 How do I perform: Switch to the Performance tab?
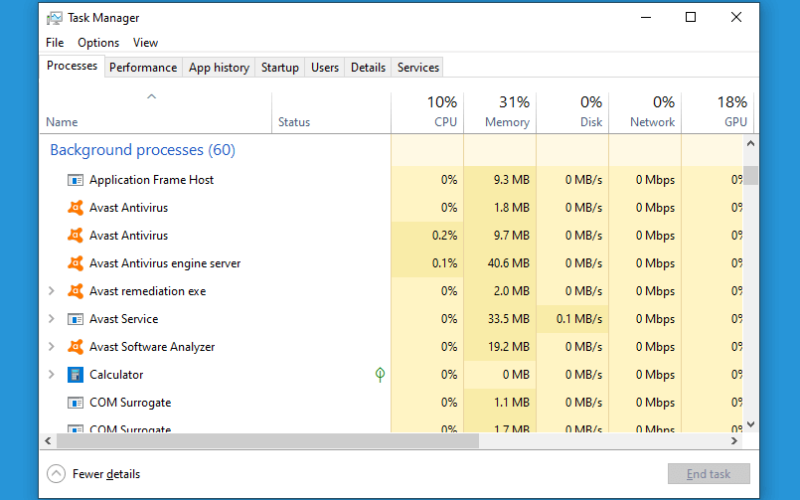(143, 67)
